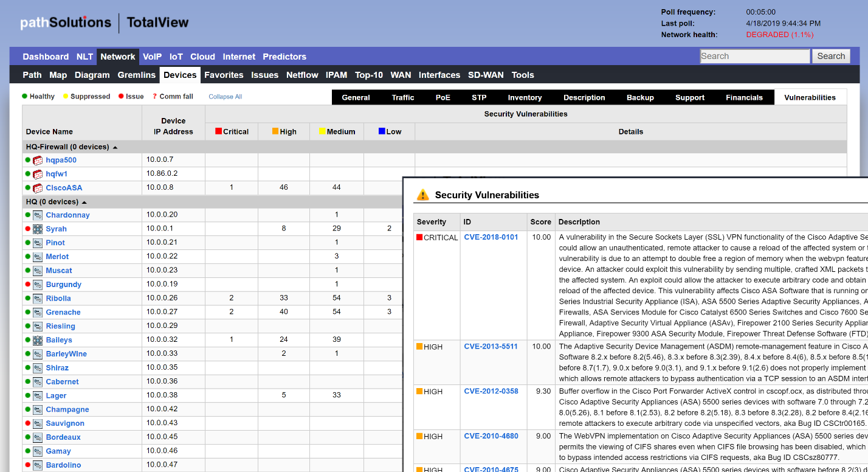The width and height of the screenshot is (868, 472).
Task: Click the switch icon next to Chardonnay
Action: click(38, 215)
